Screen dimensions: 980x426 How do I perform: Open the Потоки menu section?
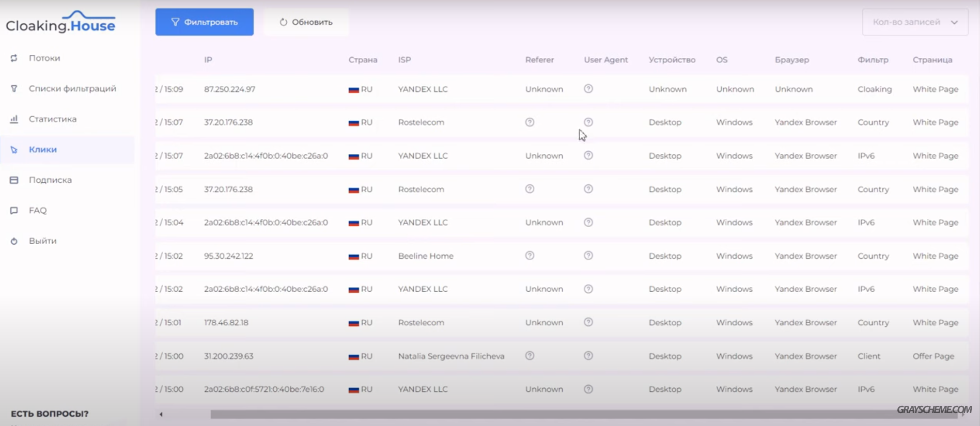click(x=44, y=58)
